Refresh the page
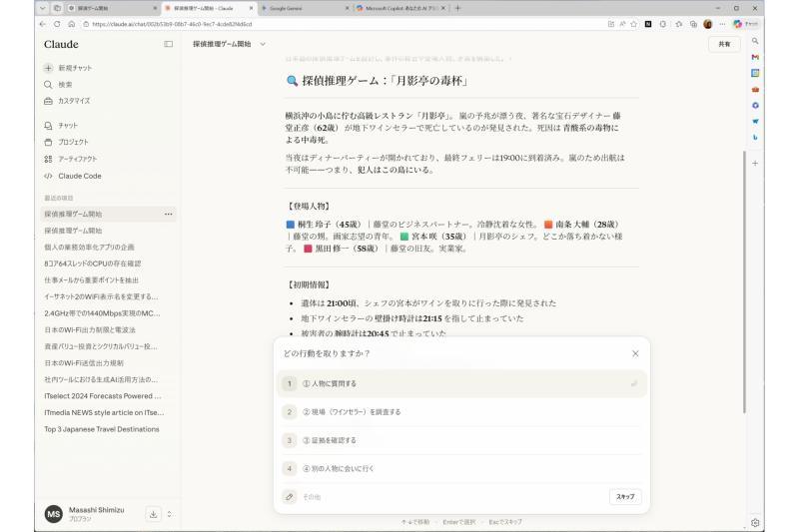 [57, 24]
